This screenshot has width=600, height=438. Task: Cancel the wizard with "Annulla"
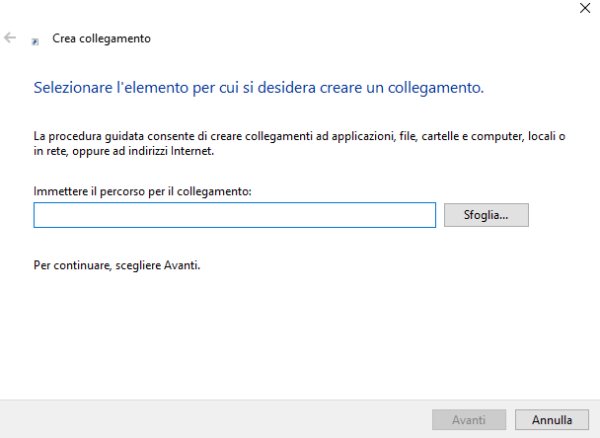[x=552, y=420]
